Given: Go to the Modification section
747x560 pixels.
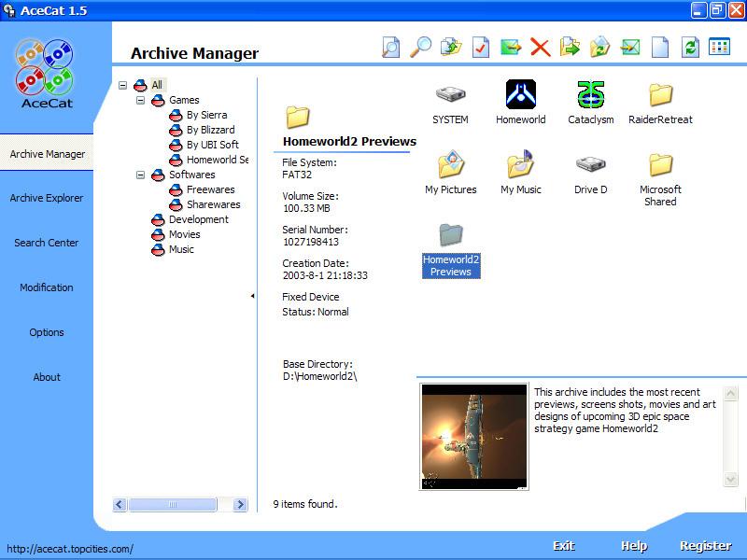Looking at the screenshot, I should [x=47, y=287].
